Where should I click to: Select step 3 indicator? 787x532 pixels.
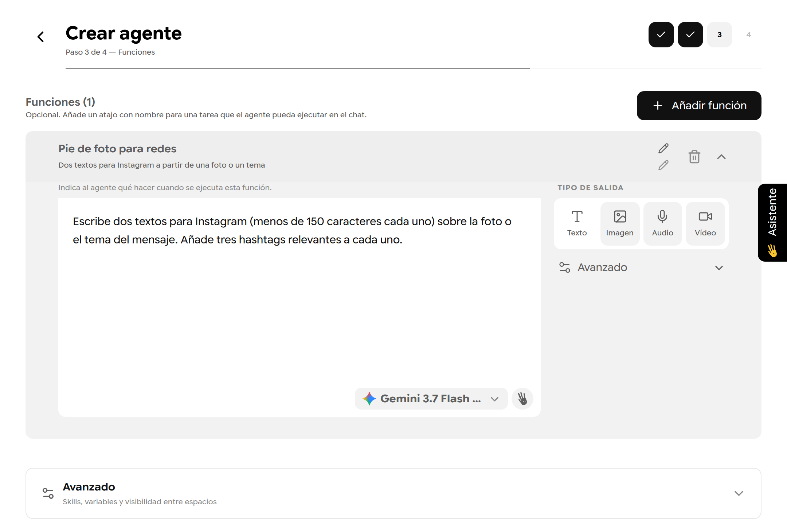719,35
